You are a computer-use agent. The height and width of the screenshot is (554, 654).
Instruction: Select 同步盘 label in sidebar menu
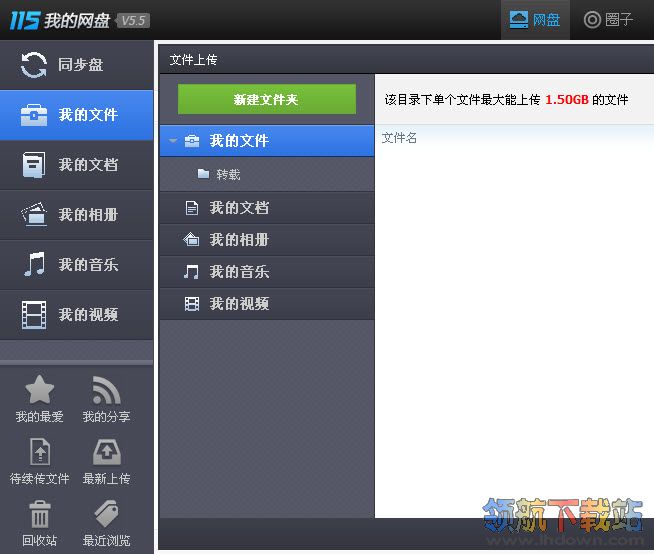[x=80, y=65]
